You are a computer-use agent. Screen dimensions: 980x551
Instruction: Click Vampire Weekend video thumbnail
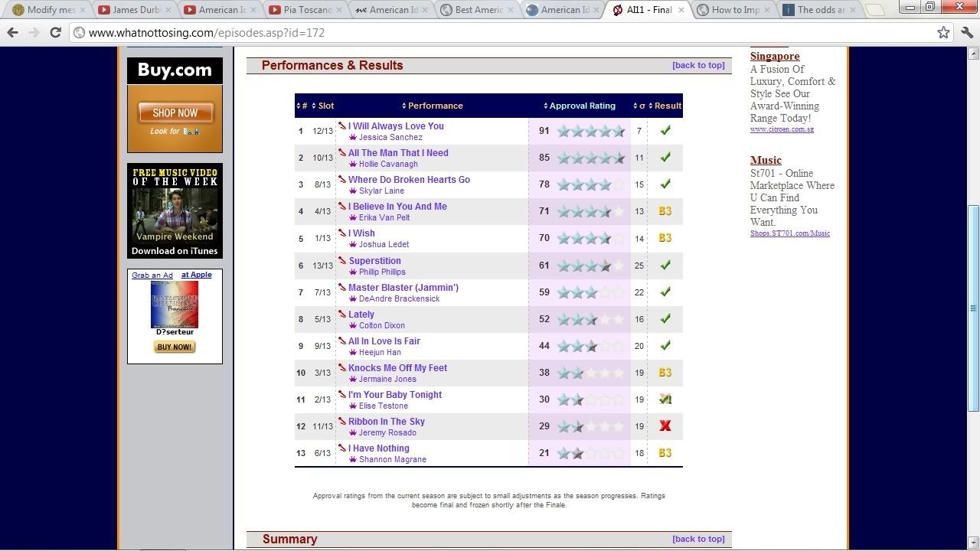pos(175,210)
